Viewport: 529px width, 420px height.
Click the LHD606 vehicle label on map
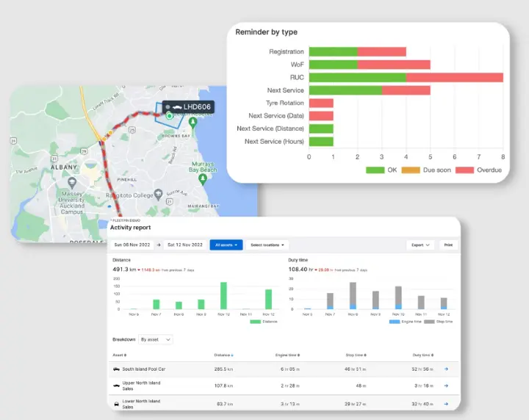click(188, 107)
